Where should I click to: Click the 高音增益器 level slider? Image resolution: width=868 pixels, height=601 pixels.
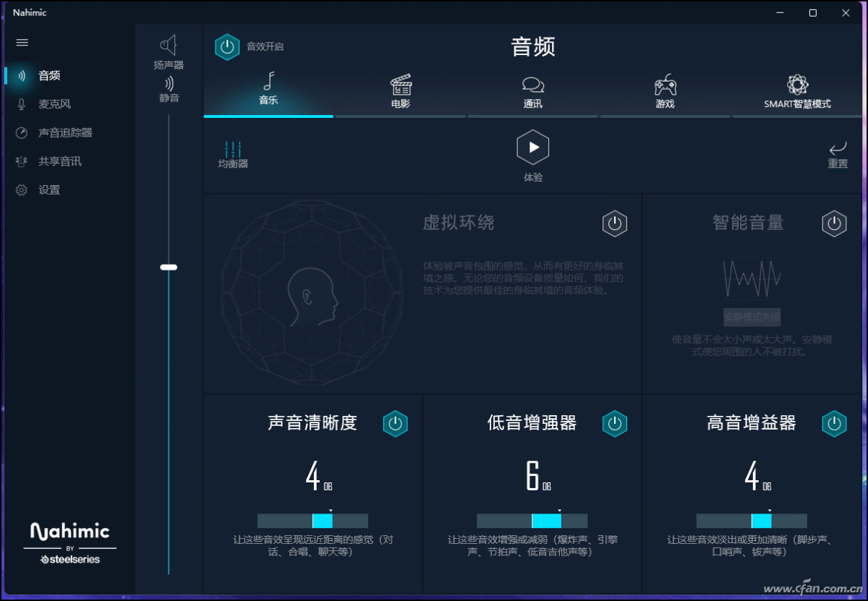point(752,521)
